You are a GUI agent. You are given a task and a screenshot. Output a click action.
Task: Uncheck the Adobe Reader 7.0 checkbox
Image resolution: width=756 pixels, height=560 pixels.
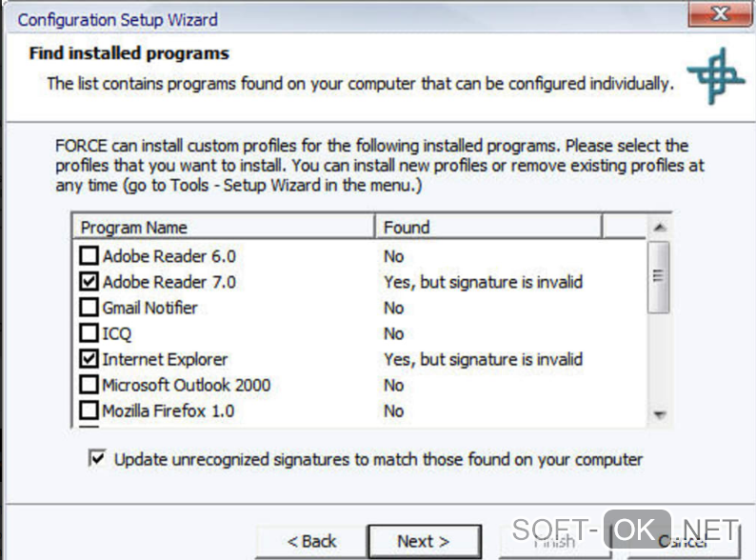[x=89, y=282]
